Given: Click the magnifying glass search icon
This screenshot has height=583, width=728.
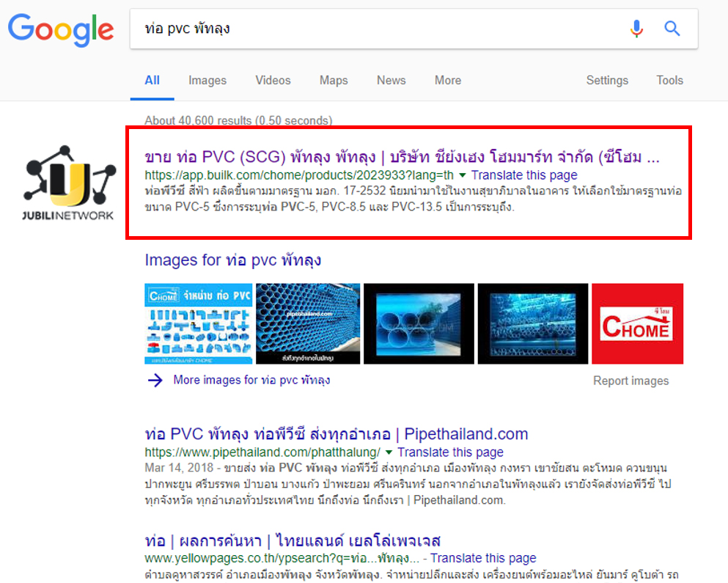Looking at the screenshot, I should click(672, 29).
